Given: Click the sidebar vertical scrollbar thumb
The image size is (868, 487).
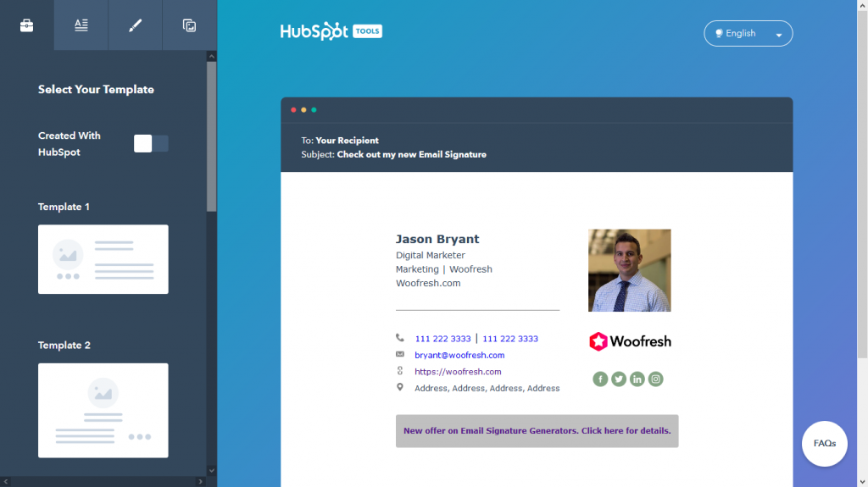Looking at the screenshot, I should pos(211,136).
